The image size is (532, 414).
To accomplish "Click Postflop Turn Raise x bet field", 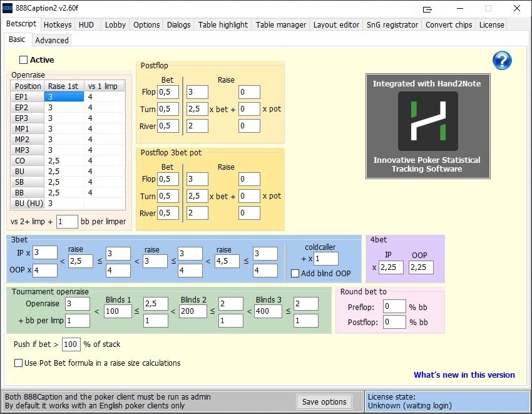I will tap(197, 109).
